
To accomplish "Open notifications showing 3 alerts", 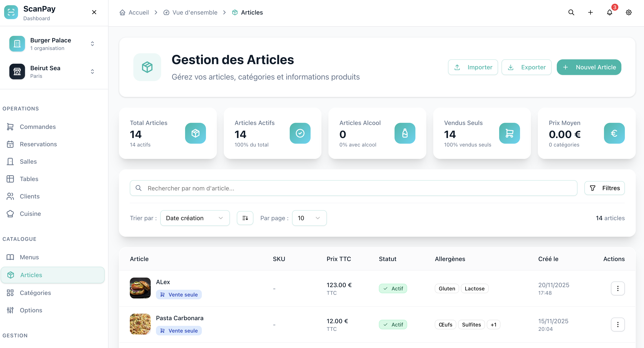I will click(609, 12).
